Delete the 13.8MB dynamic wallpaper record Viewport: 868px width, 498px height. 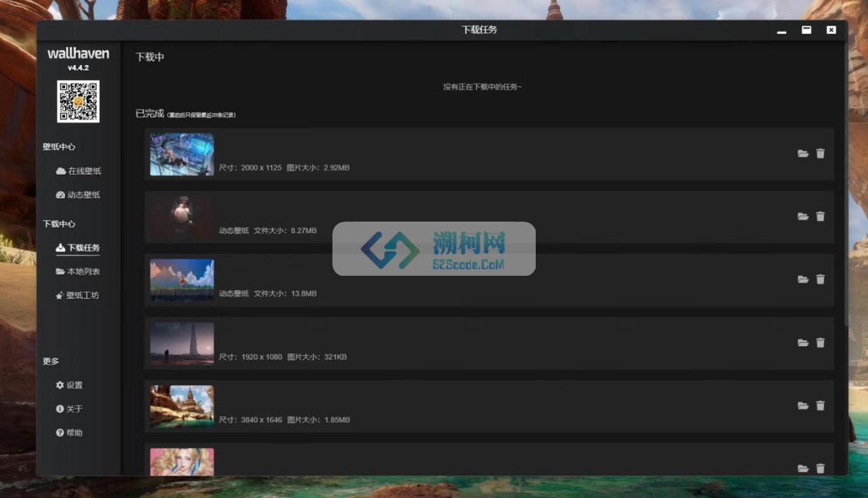pyautogui.click(x=821, y=280)
